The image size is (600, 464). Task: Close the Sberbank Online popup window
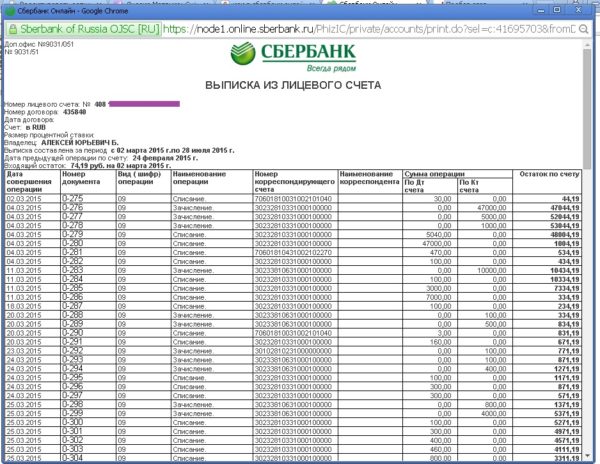coord(579,10)
